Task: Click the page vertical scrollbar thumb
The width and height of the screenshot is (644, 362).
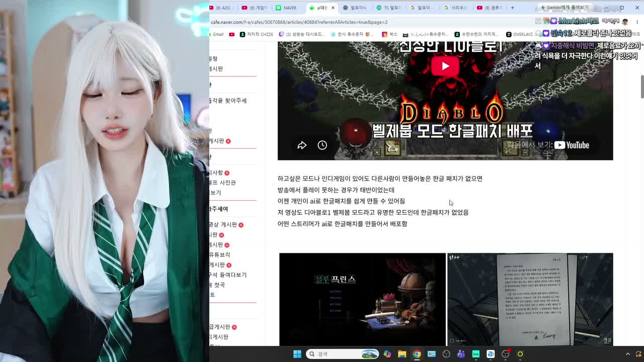Action: point(642,86)
